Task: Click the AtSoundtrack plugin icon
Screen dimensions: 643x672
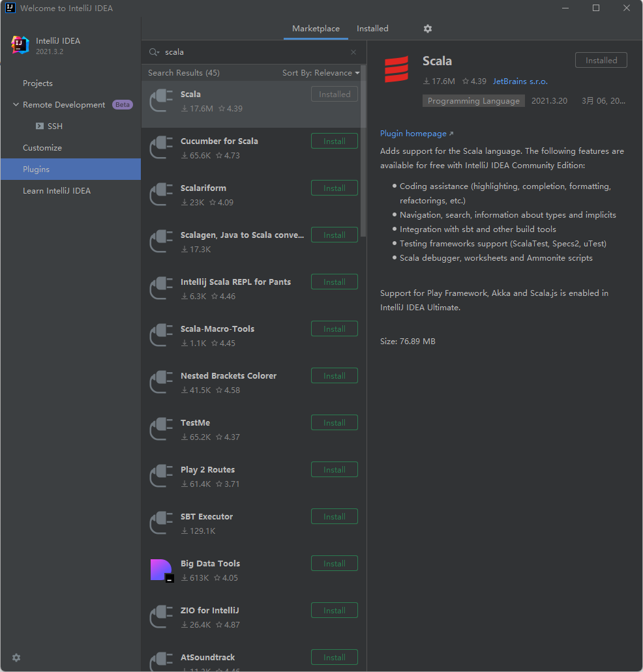Action: point(161,662)
